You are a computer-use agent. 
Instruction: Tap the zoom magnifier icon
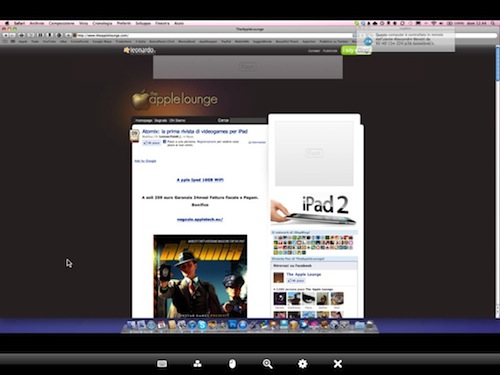click(267, 363)
